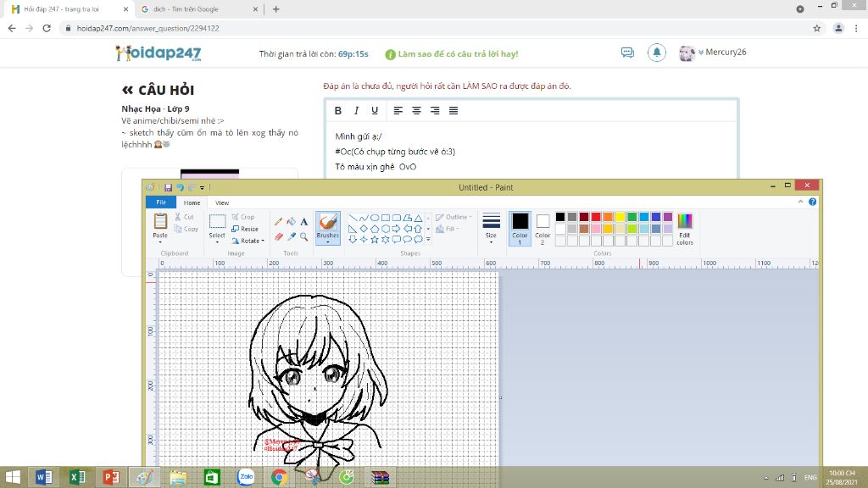Click the Undo arrow in Paint title bar
Screen dimensions: 868x488
[180, 187]
